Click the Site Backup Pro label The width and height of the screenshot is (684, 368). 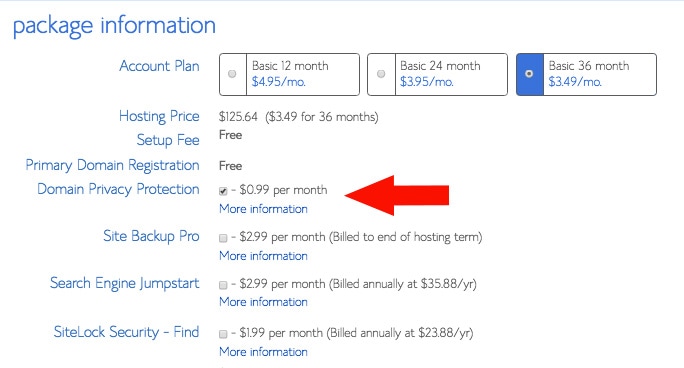tap(151, 236)
